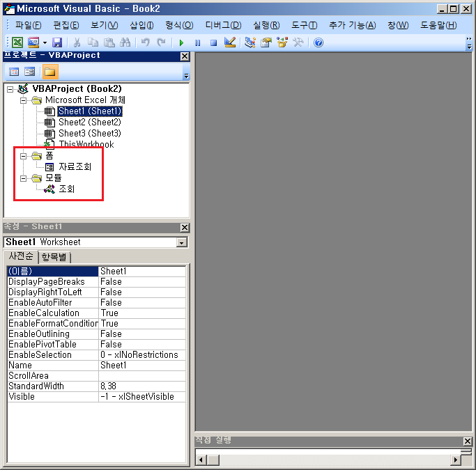476x470 pixels.
Task: Open the 추가 기능(A) menu
Action: [x=353, y=25]
